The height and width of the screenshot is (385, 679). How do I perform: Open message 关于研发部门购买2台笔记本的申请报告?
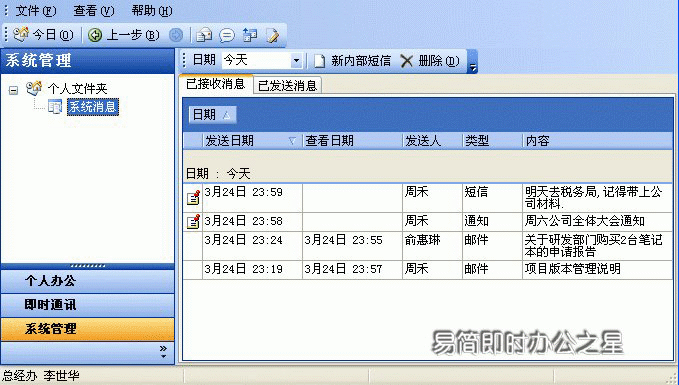pyautogui.click(x=597, y=246)
